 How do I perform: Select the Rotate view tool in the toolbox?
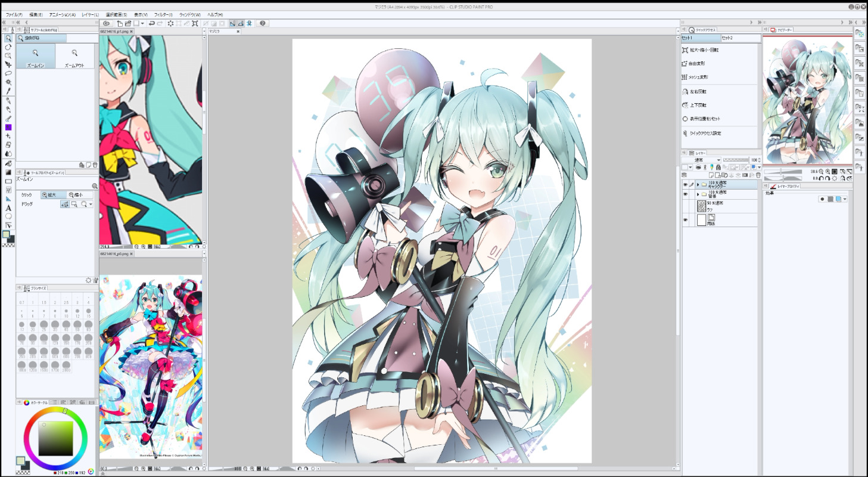tap(8, 47)
